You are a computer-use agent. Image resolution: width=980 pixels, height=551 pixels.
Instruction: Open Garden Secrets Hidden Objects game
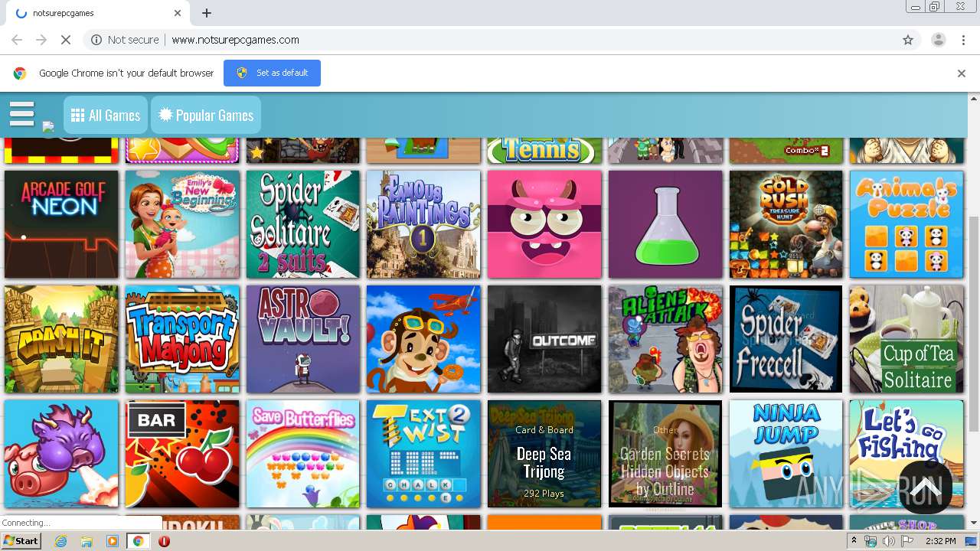[x=665, y=454]
